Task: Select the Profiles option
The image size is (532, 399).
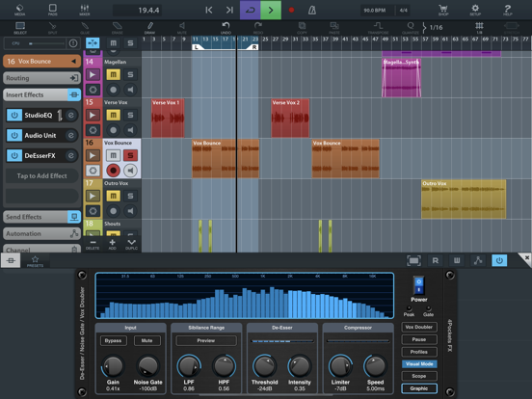Action: click(419, 352)
